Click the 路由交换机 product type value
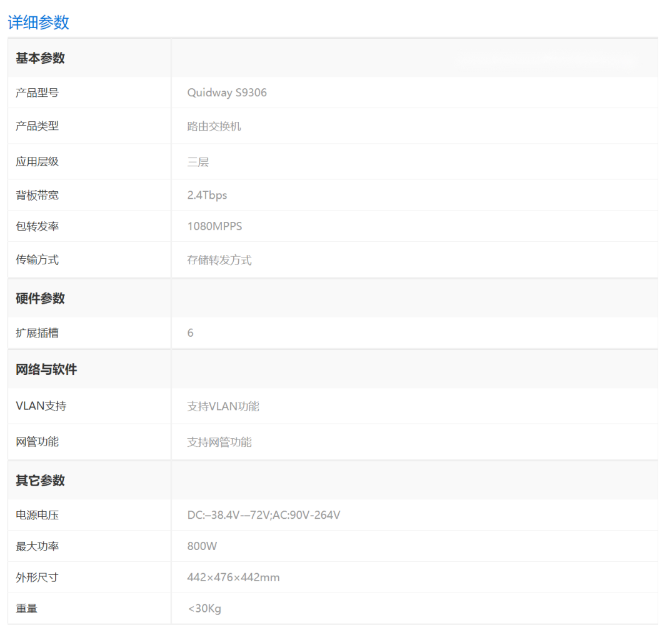 [214, 126]
